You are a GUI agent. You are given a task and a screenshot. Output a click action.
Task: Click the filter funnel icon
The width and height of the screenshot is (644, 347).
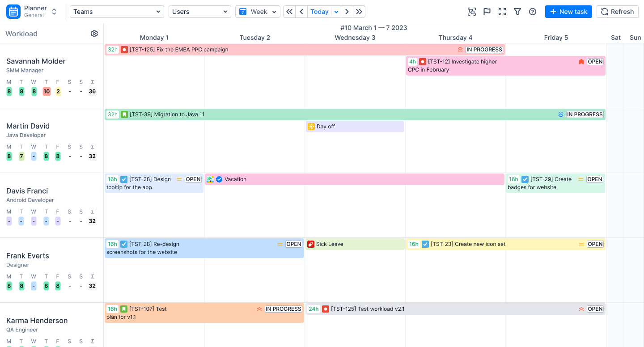coord(517,12)
